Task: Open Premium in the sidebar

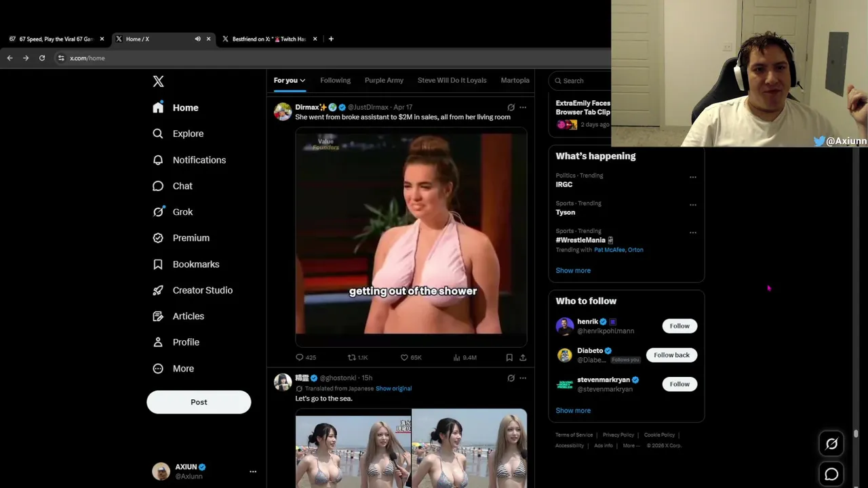Action: (181, 238)
